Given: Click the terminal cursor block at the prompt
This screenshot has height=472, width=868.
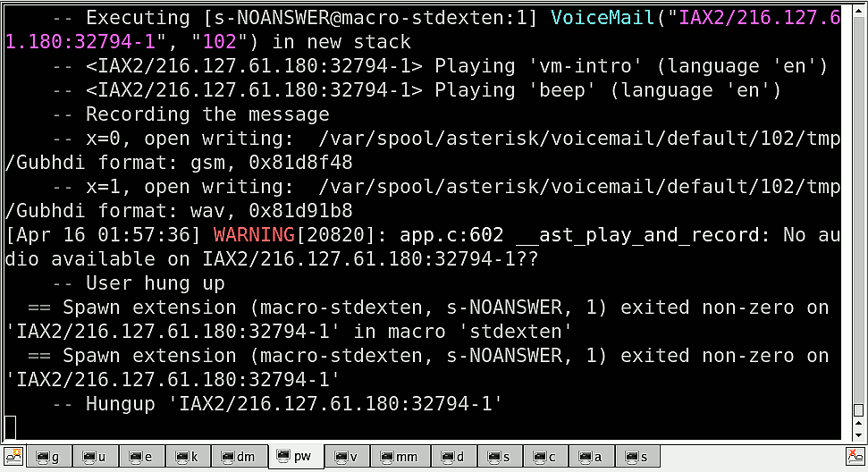Looking at the screenshot, I should [10, 427].
